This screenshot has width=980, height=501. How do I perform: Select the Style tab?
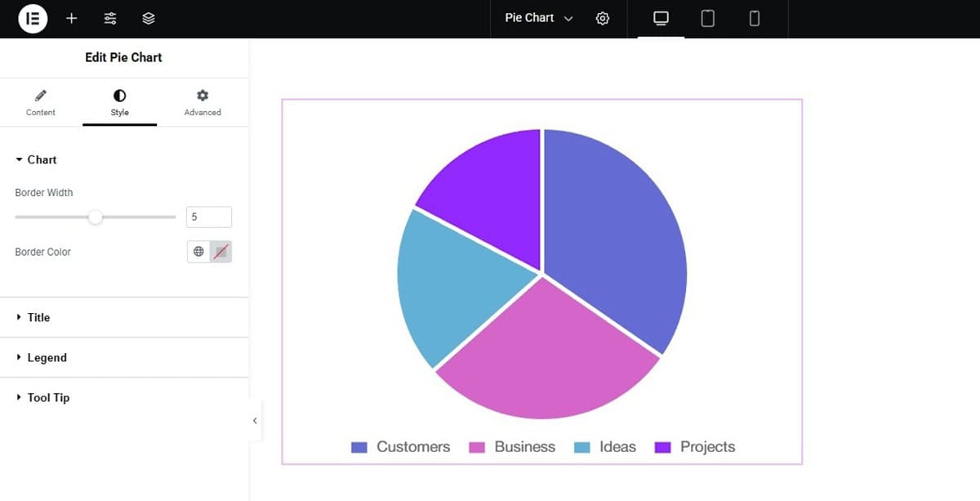point(120,103)
